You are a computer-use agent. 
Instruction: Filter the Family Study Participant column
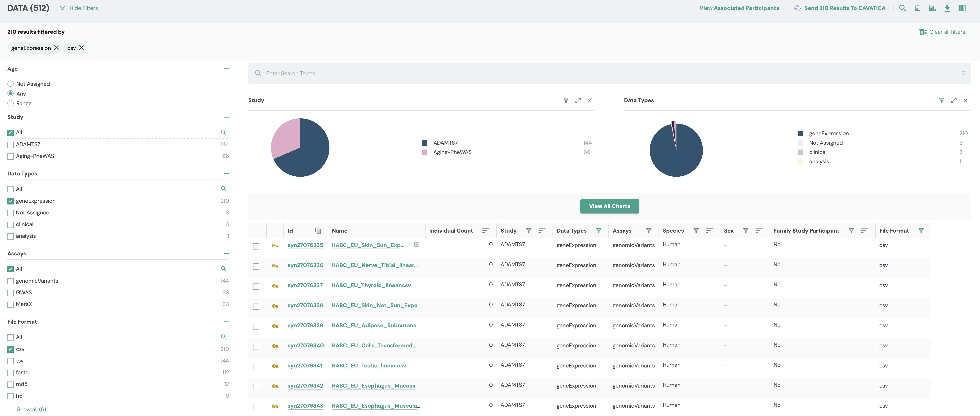851,231
